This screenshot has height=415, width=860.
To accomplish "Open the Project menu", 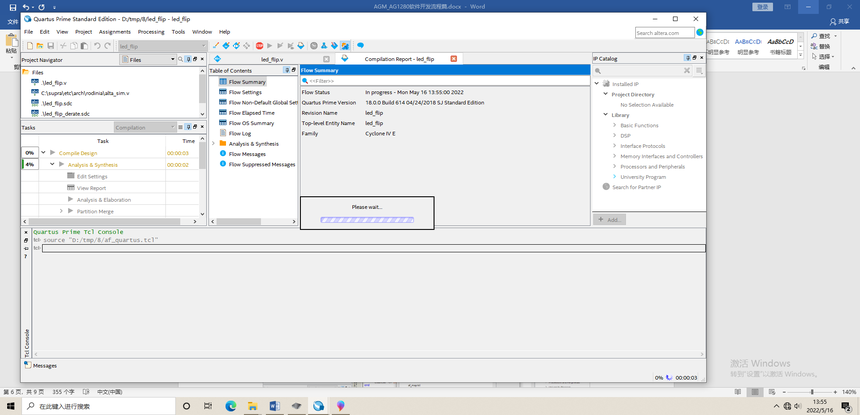I will click(83, 32).
